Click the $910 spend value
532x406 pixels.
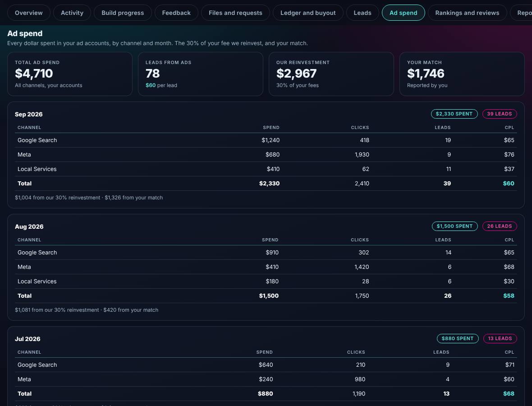click(x=272, y=253)
